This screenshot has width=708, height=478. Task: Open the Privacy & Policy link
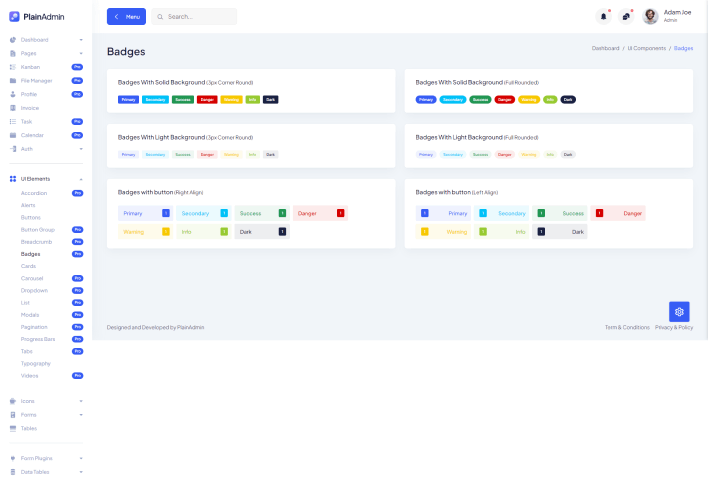(674, 327)
